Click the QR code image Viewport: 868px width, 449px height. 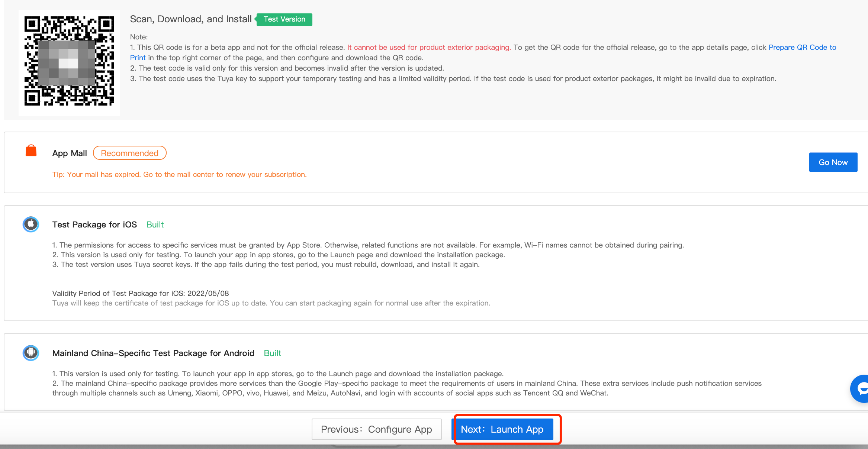tap(69, 61)
